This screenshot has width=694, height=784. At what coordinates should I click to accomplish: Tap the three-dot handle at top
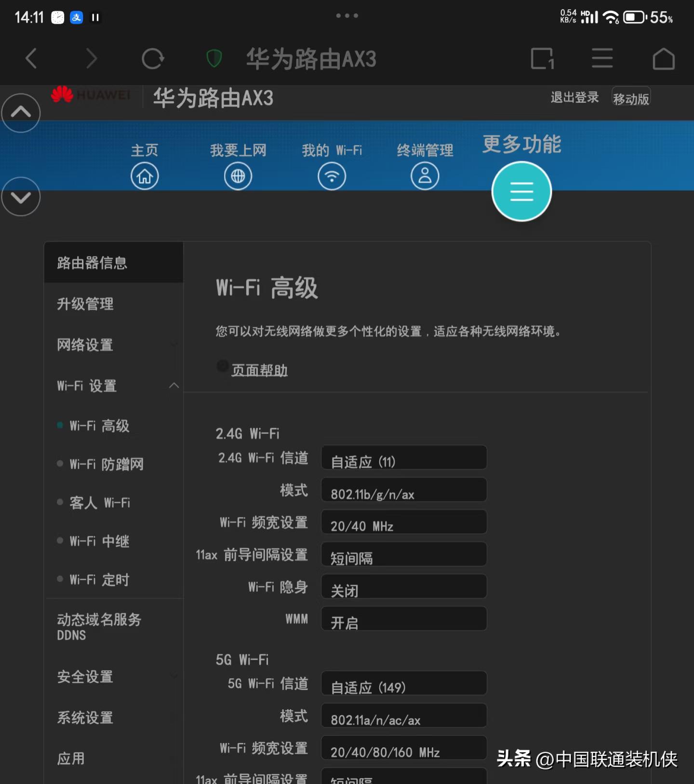[x=347, y=15]
